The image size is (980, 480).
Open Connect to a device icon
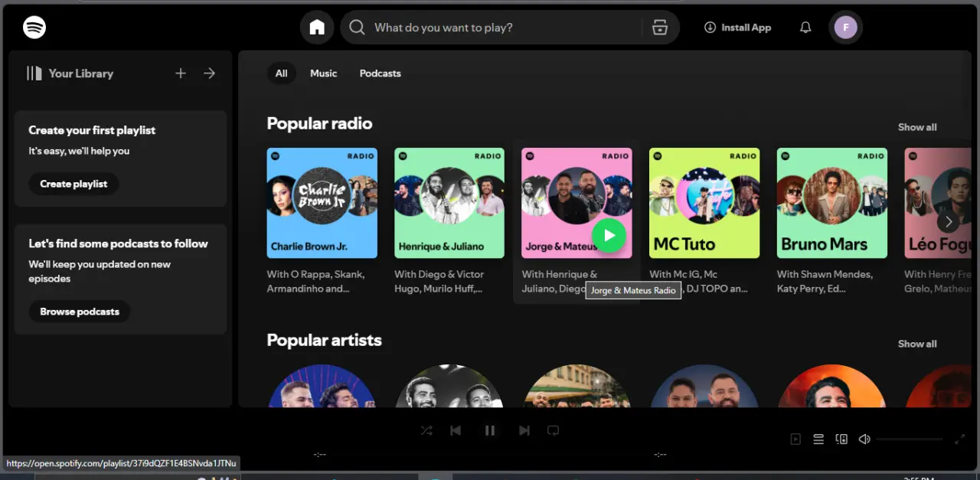click(x=841, y=439)
